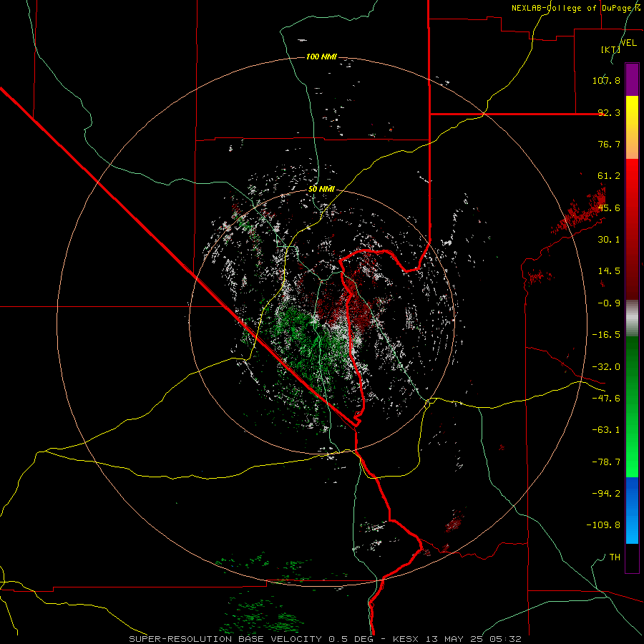Click the -47.6 value on velocity scale
This screenshot has width=644, height=644.
[x=606, y=399]
